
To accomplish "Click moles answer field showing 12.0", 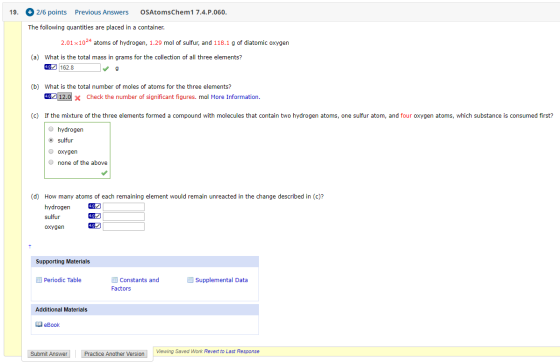I will pyautogui.click(x=65, y=97).
